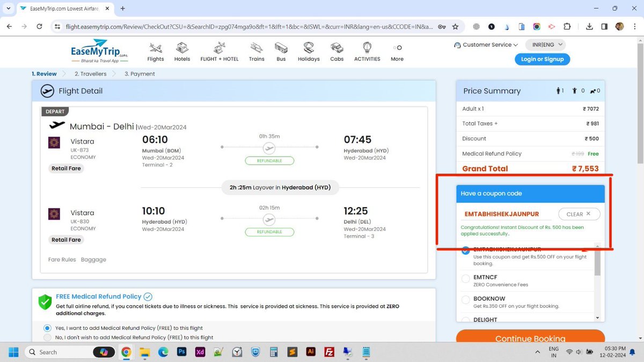
Task: Switch to the 1. Review step
Action: tap(44, 73)
